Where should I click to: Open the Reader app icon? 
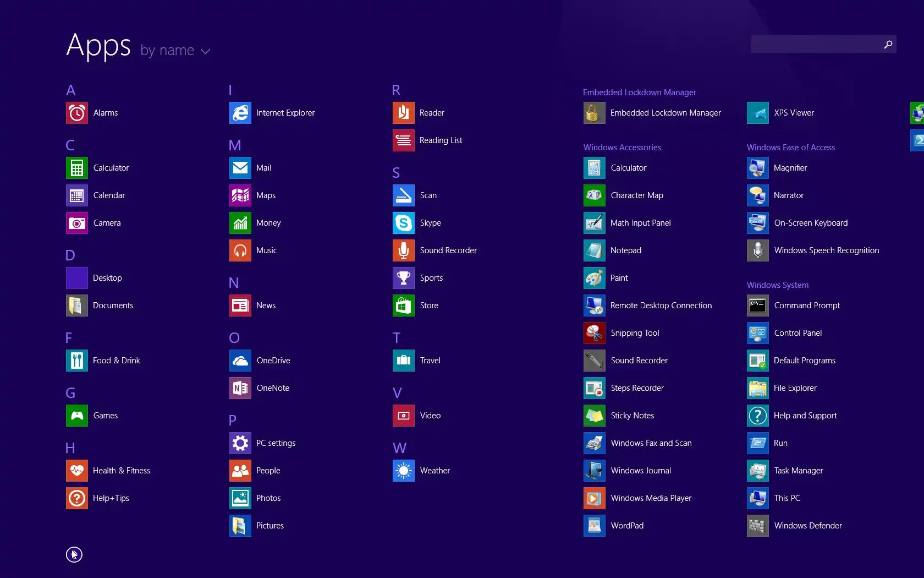[x=404, y=113]
